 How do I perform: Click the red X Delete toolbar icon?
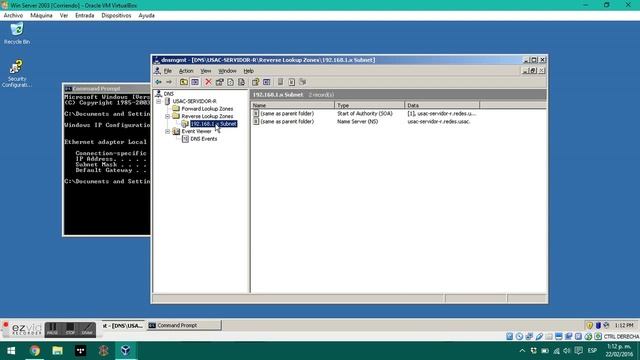[208, 82]
